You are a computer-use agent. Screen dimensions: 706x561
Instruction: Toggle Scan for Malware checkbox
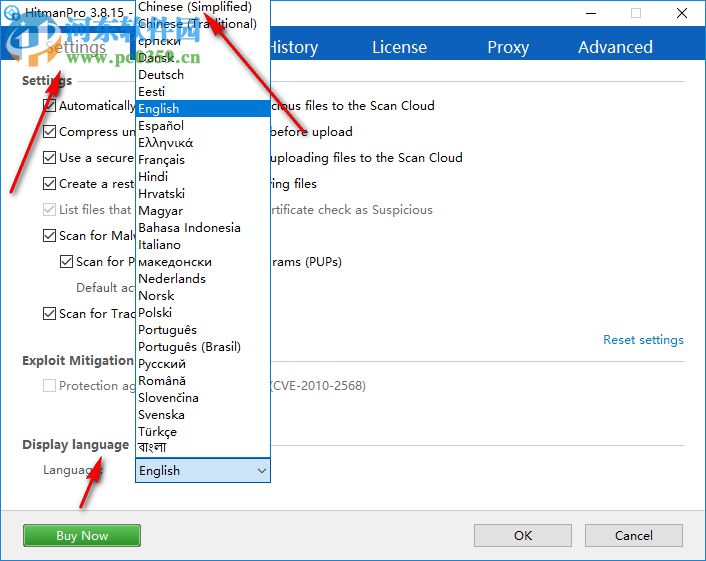(x=50, y=235)
